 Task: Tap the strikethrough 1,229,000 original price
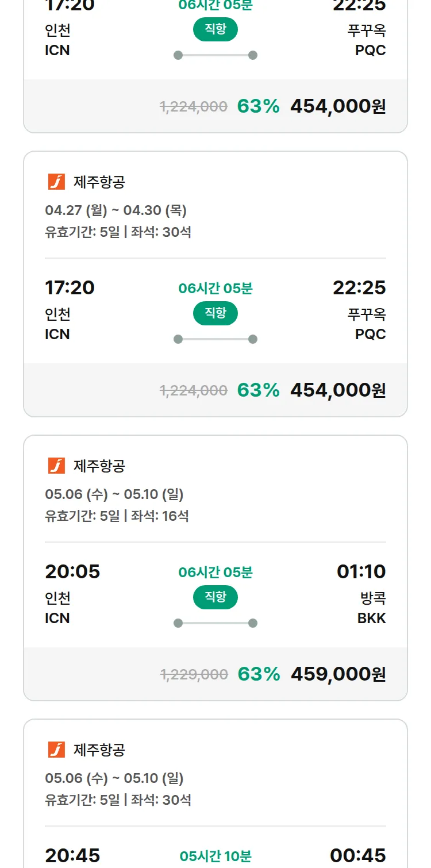click(194, 674)
